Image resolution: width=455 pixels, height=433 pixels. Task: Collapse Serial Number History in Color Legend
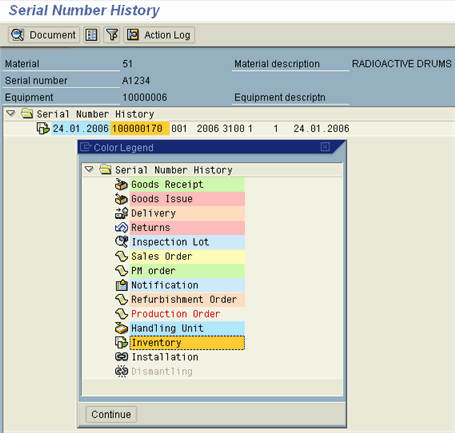pos(89,169)
